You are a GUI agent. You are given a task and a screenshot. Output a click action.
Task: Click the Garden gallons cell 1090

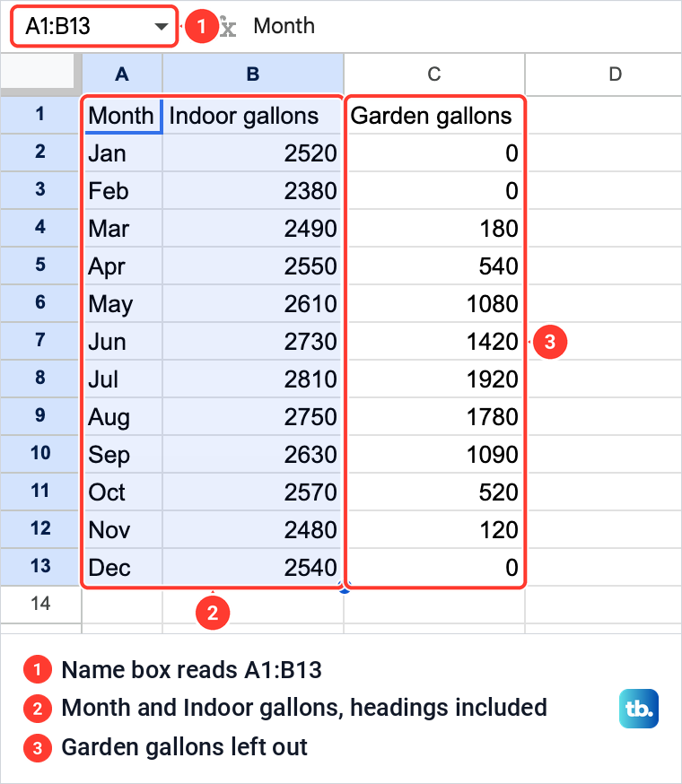click(434, 454)
